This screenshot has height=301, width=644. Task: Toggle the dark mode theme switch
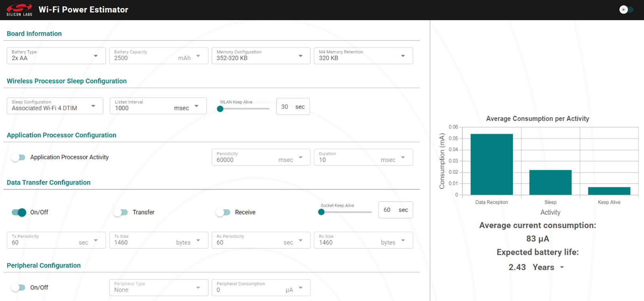pyautogui.click(x=626, y=10)
